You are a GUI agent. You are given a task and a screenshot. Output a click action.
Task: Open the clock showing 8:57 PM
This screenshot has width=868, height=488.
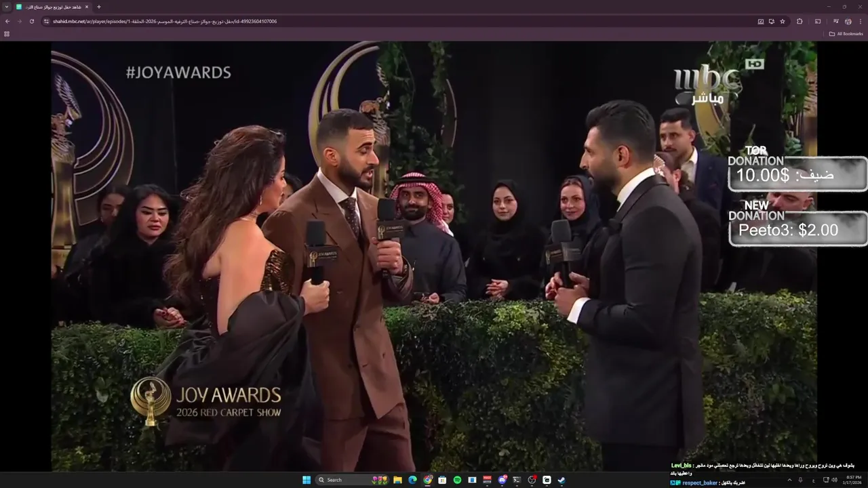click(x=852, y=480)
